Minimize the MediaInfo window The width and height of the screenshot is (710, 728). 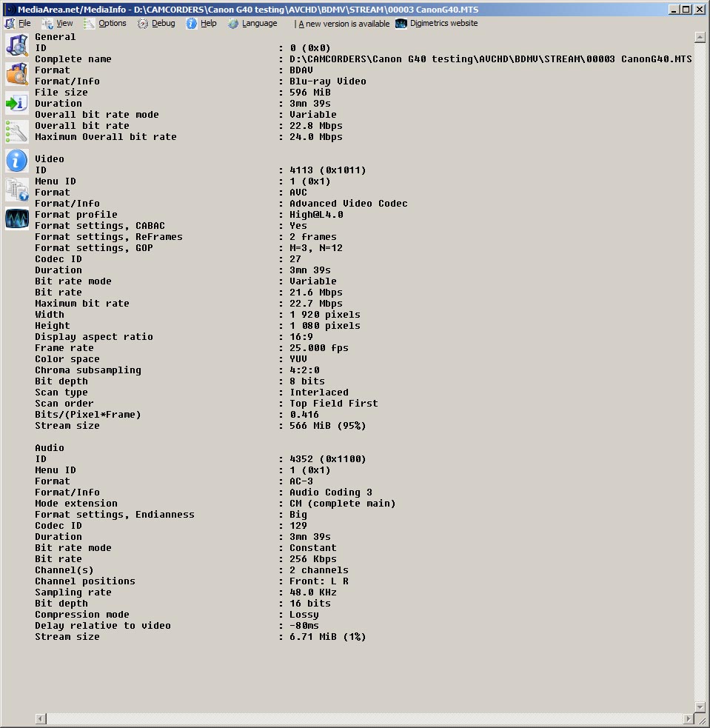(674, 10)
